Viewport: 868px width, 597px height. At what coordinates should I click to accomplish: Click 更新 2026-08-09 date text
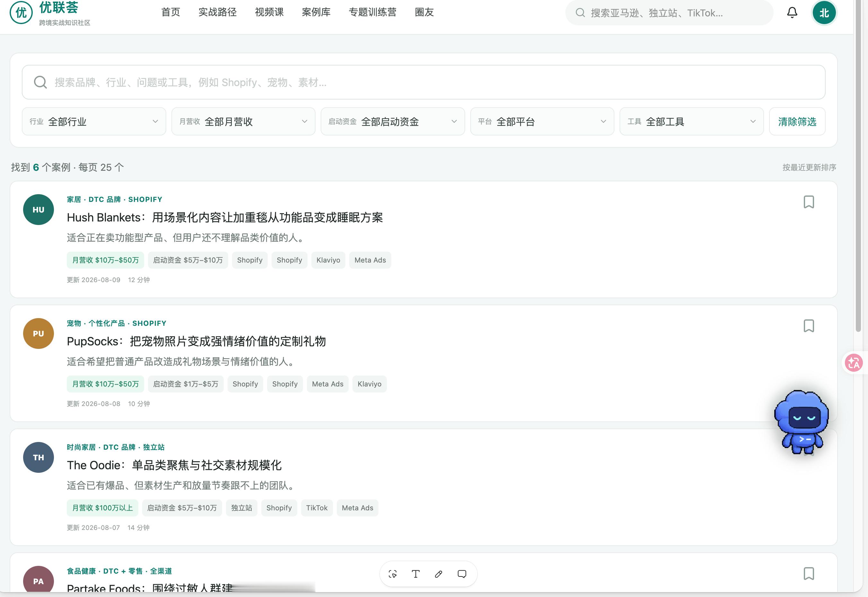(x=93, y=280)
